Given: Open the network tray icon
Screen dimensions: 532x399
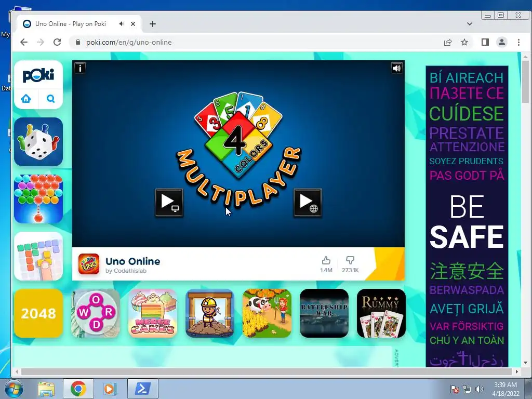Looking at the screenshot, I should pos(467,389).
